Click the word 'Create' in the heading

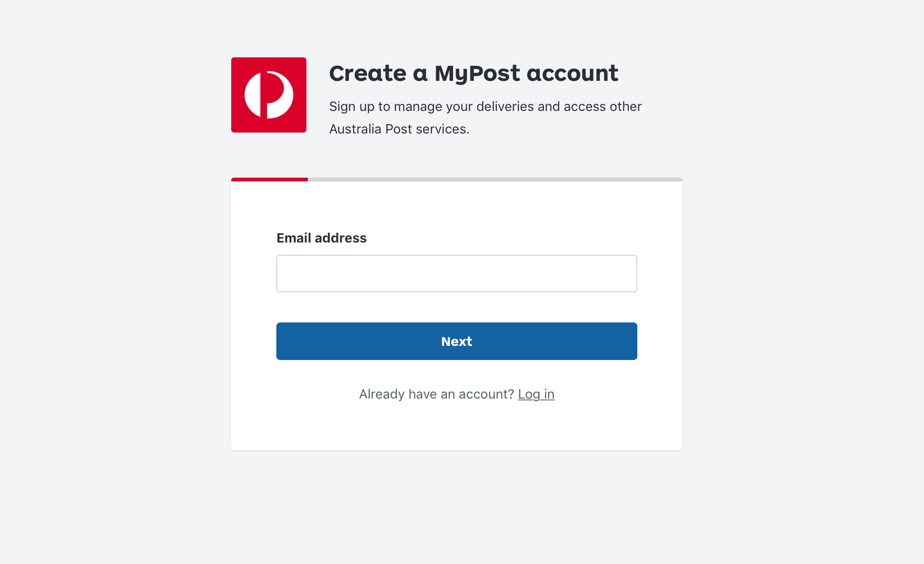tap(368, 73)
